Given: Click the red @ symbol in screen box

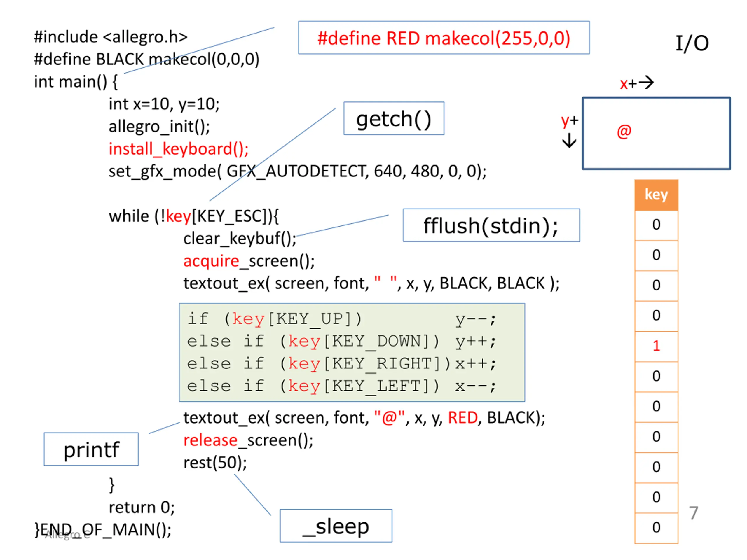Looking at the screenshot, I should [x=624, y=131].
